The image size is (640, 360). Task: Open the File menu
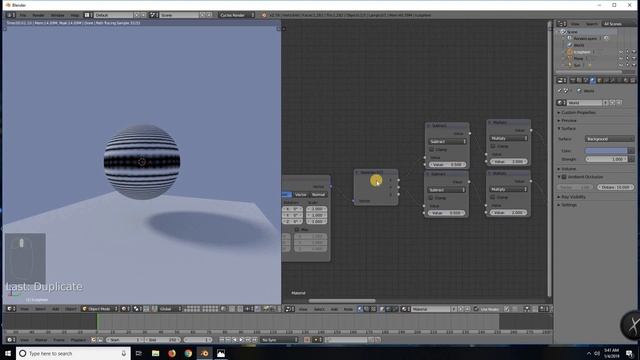point(23,15)
